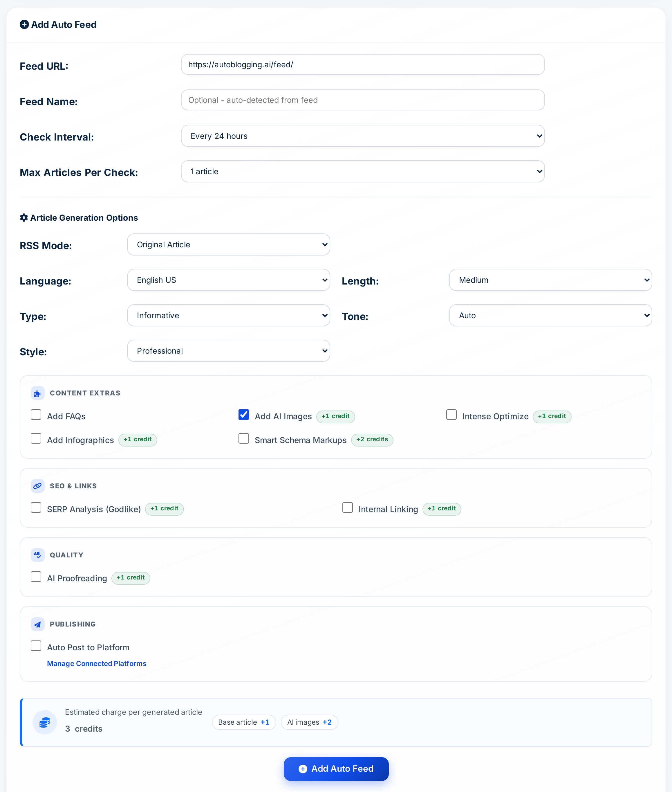Click the plus icon beside Add Auto Feed heading
Image resolution: width=672 pixels, height=792 pixels.
(24, 24)
